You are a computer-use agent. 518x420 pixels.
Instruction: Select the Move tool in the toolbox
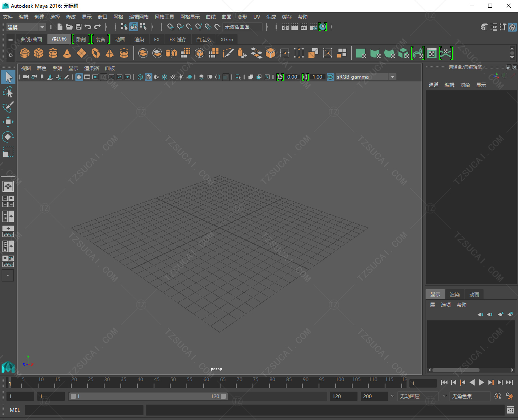click(8, 122)
